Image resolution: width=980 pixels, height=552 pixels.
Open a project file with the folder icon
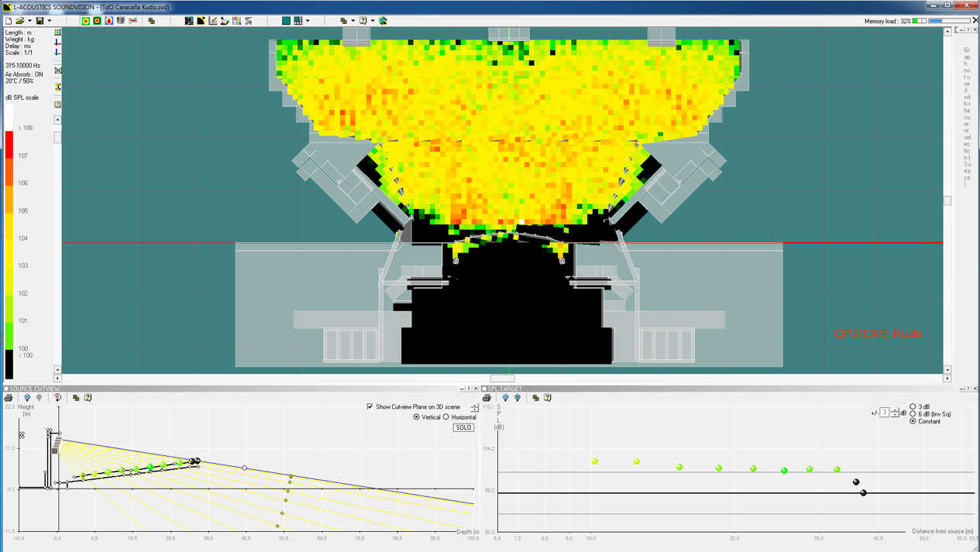coord(21,21)
